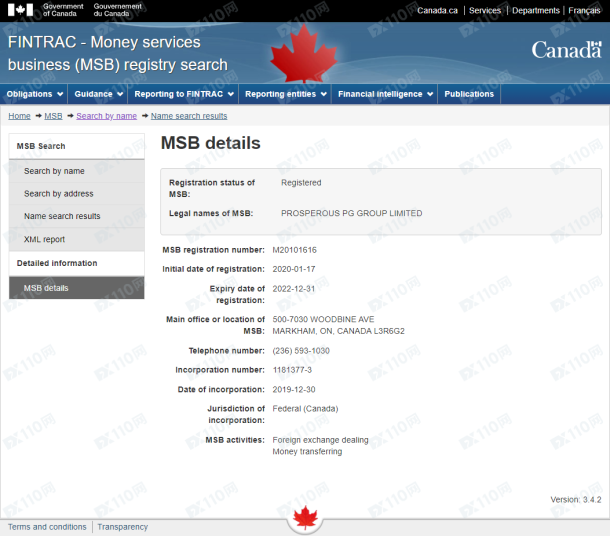Click the Canada wordmark logo
The width and height of the screenshot is (610, 536).
click(565, 50)
